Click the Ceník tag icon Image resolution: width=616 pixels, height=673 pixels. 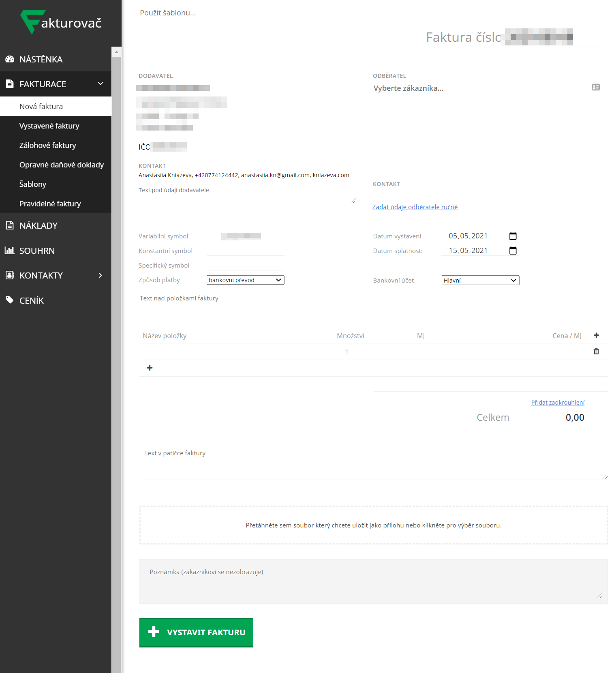tap(10, 300)
